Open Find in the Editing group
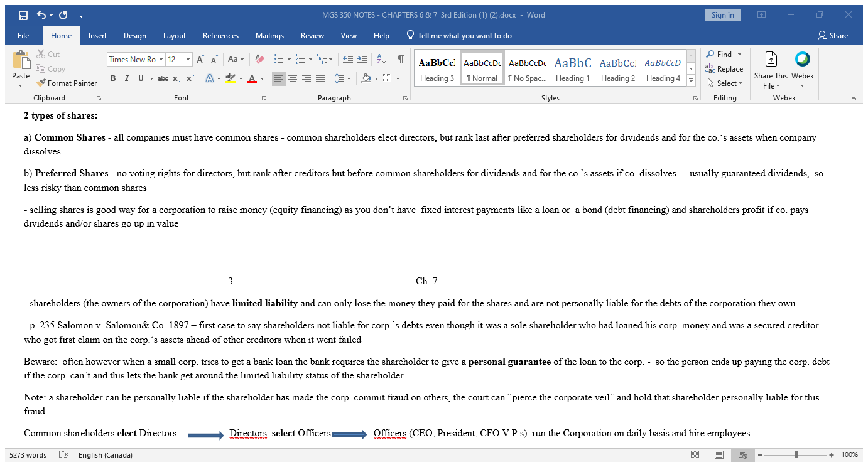This screenshot has width=868, height=467. [722, 54]
